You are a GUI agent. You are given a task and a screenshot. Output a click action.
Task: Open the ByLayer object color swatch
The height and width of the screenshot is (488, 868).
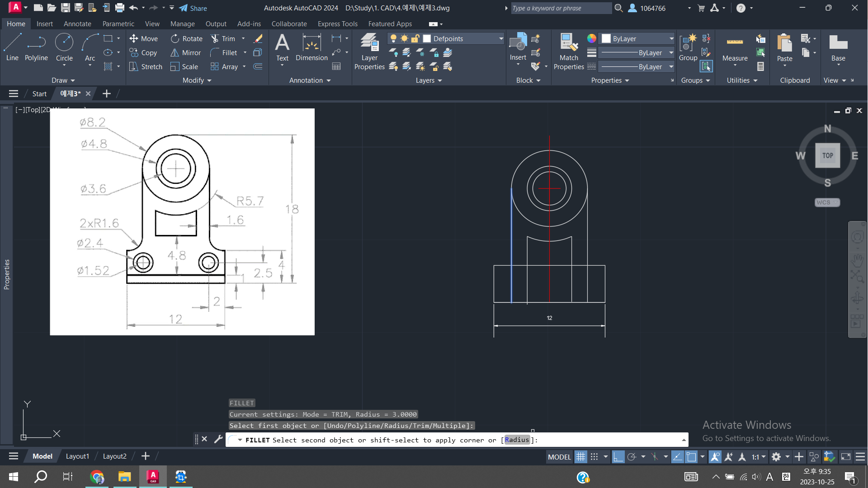point(606,39)
